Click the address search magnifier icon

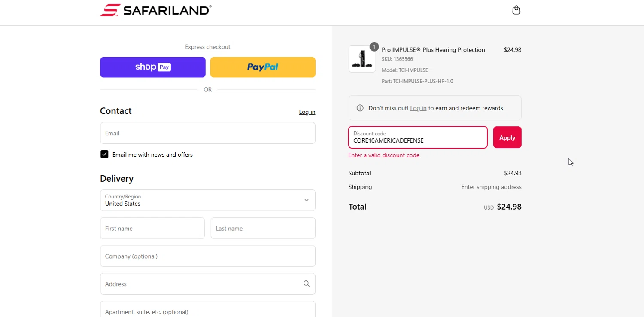pyautogui.click(x=306, y=283)
